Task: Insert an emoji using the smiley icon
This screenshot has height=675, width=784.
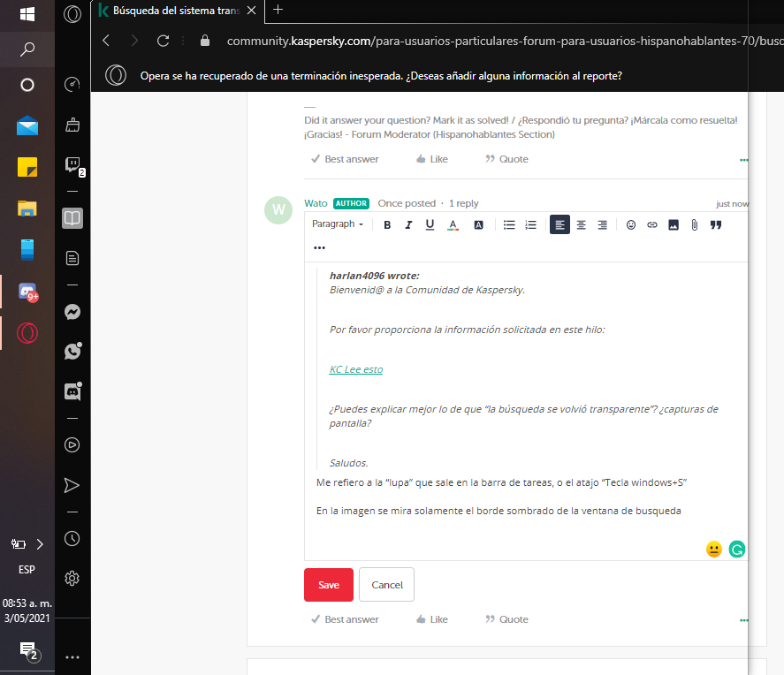Action: point(631,224)
